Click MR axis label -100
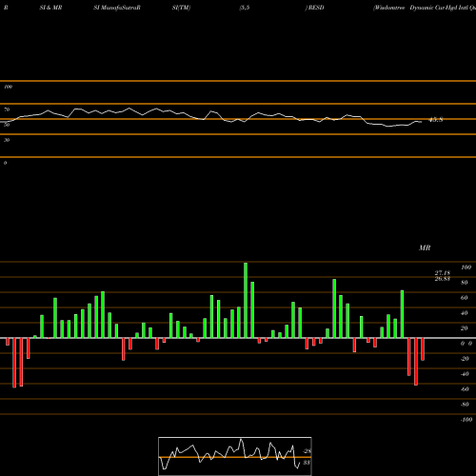The height and width of the screenshot is (476, 476). [466, 420]
